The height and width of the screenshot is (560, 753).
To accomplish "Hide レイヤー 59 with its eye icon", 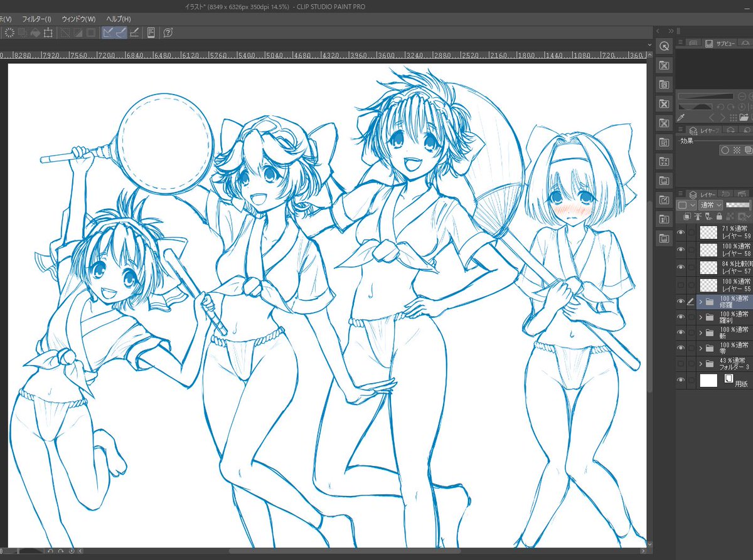I will 681,233.
